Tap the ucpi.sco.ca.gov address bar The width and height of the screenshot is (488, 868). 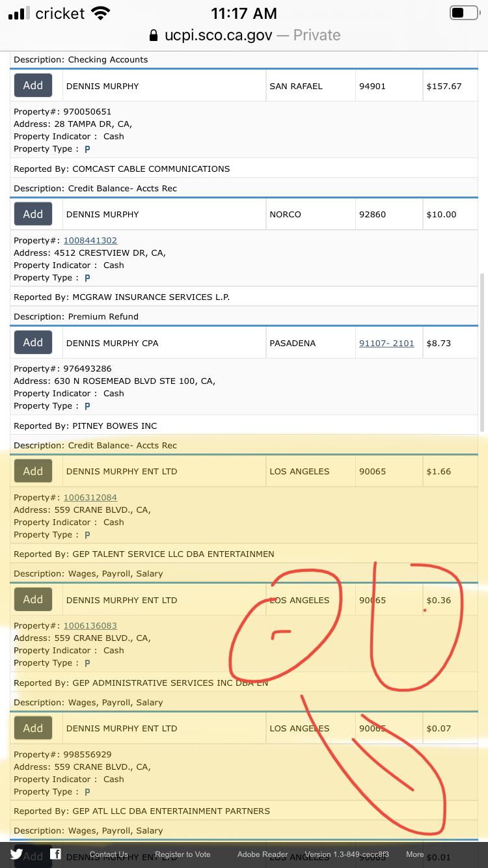(244, 35)
